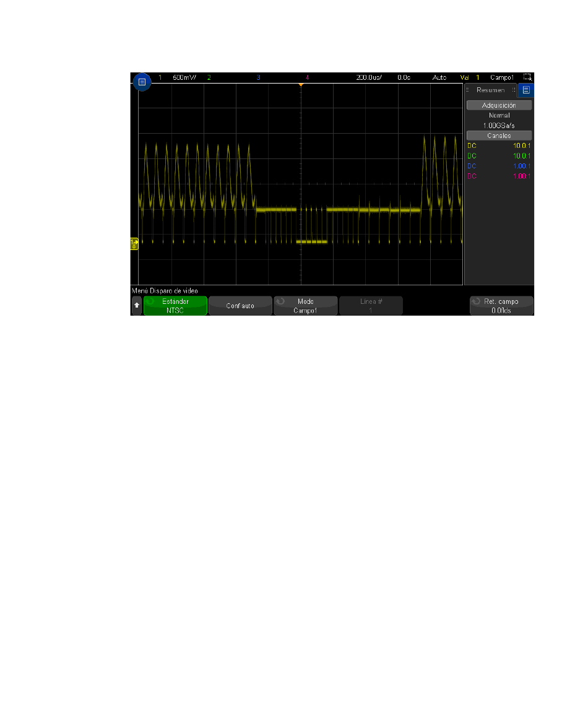Viewport: 588px width, 721px height.
Task: Click the Vid trigger type indicator
Action: [x=464, y=77]
